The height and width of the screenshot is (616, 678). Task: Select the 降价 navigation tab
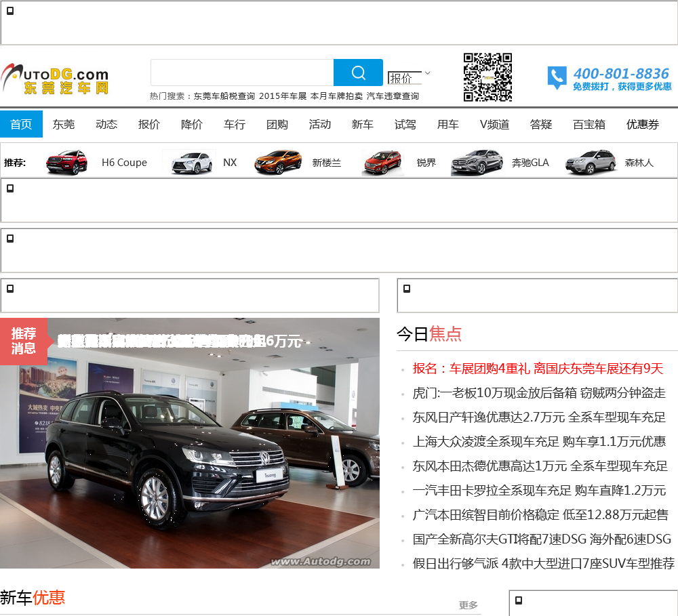[192, 124]
